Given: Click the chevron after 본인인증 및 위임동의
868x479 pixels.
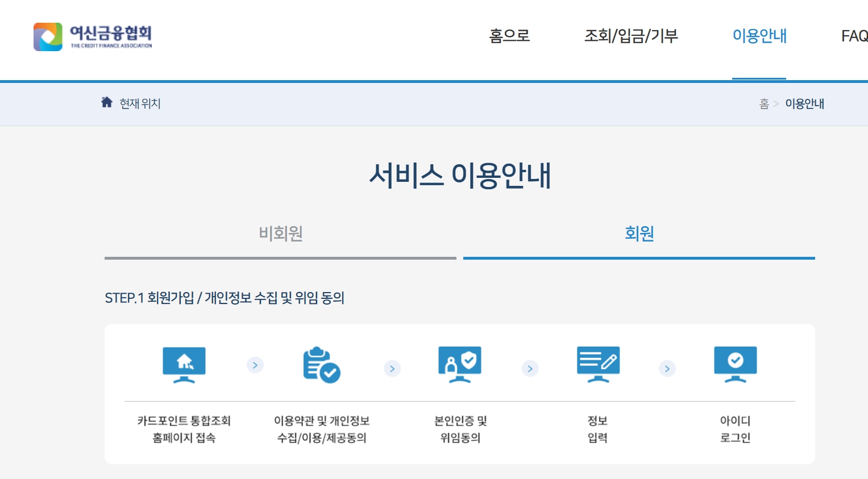Looking at the screenshot, I should pyautogui.click(x=530, y=368).
